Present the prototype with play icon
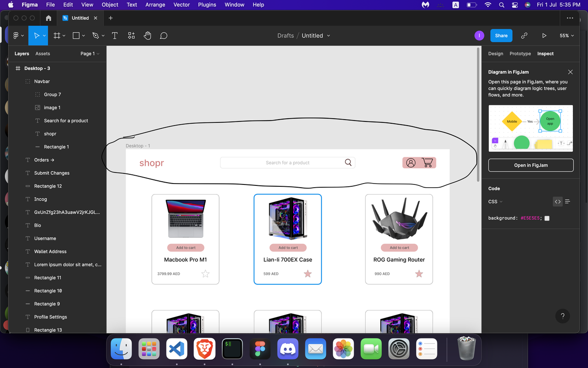Image resolution: width=588 pixels, height=368 pixels. coord(544,35)
